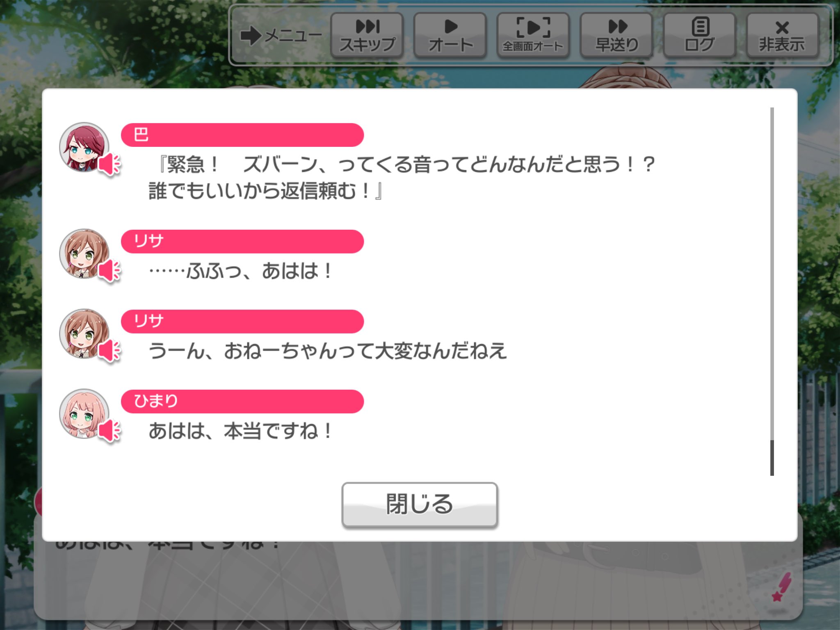Image resolution: width=840 pixels, height=630 pixels.
Task: Play voice for 巴's message
Action: pos(110,164)
